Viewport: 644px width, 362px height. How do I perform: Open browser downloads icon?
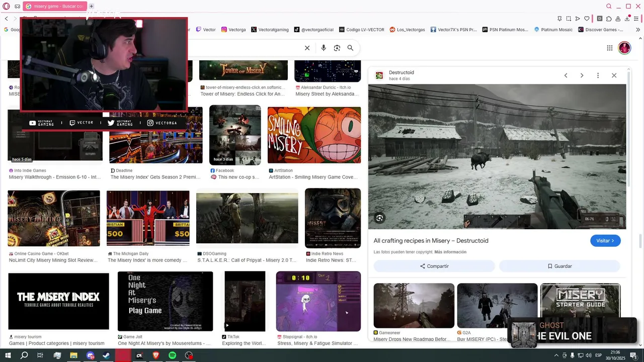[628, 19]
